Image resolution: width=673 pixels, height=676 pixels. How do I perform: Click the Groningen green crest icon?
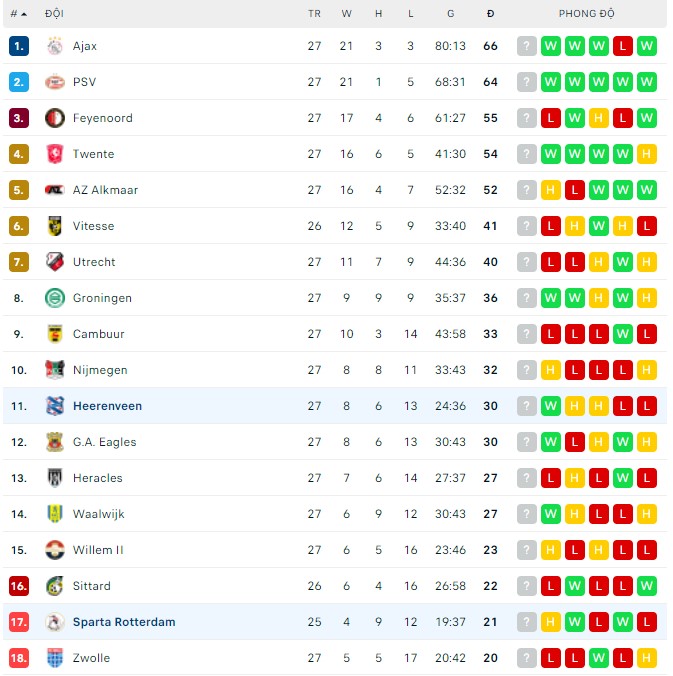(54, 298)
